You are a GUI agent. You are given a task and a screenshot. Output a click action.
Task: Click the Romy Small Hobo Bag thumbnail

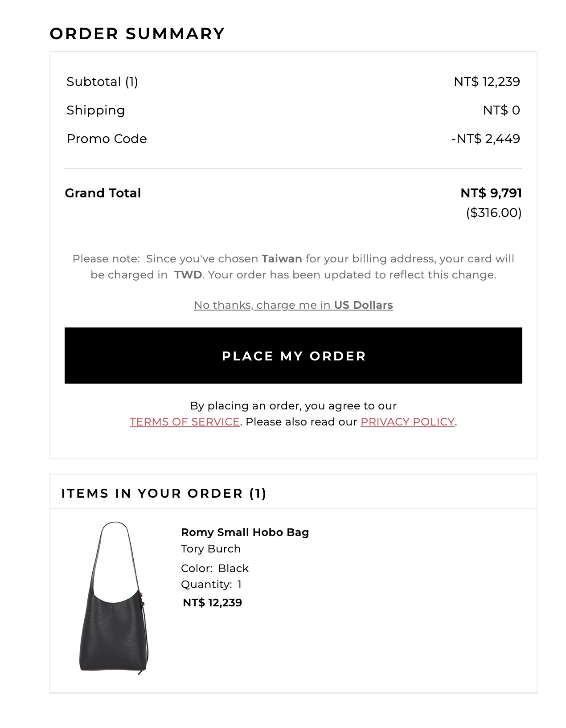(x=114, y=598)
